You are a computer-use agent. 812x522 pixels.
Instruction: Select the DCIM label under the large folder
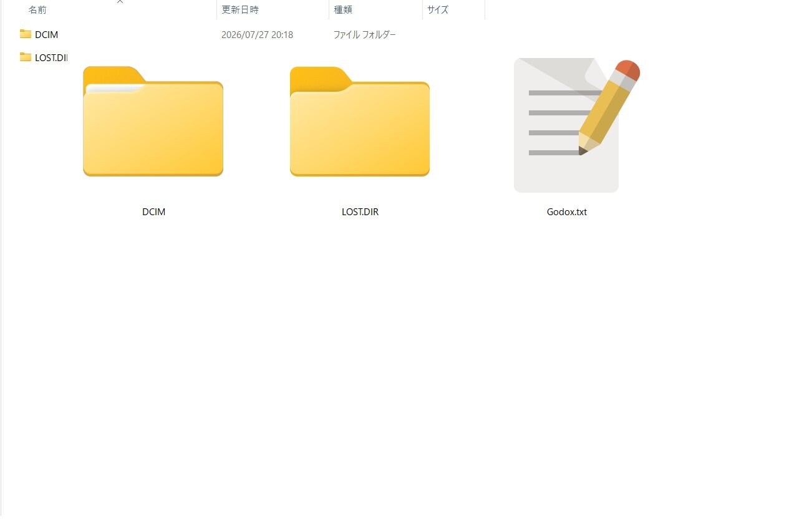[153, 212]
